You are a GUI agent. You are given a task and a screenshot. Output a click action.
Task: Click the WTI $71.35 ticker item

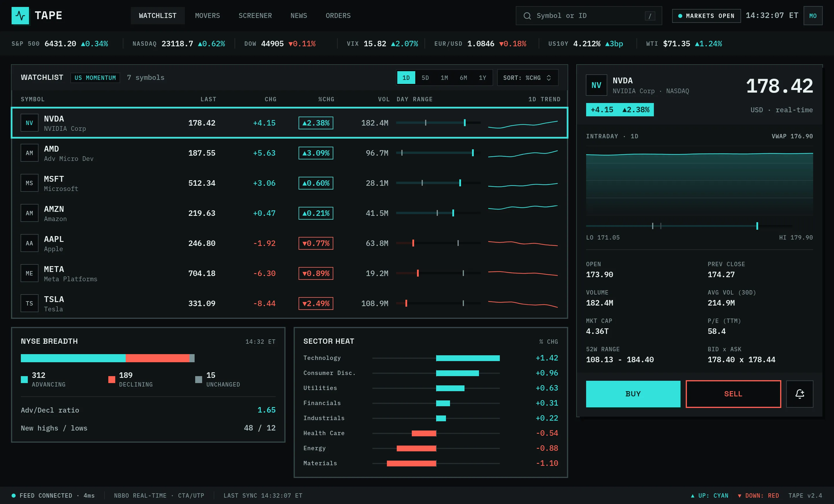(684, 44)
